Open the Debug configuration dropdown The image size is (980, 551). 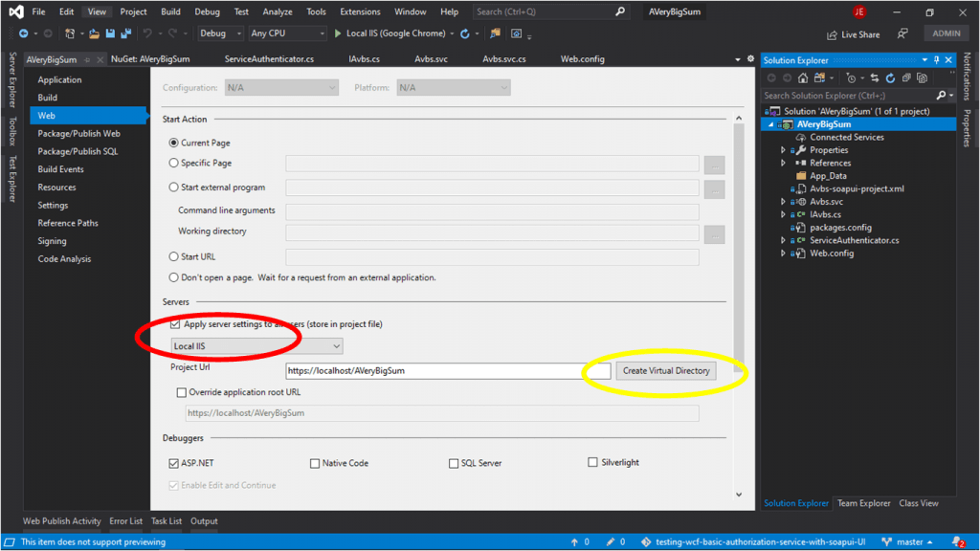[220, 33]
